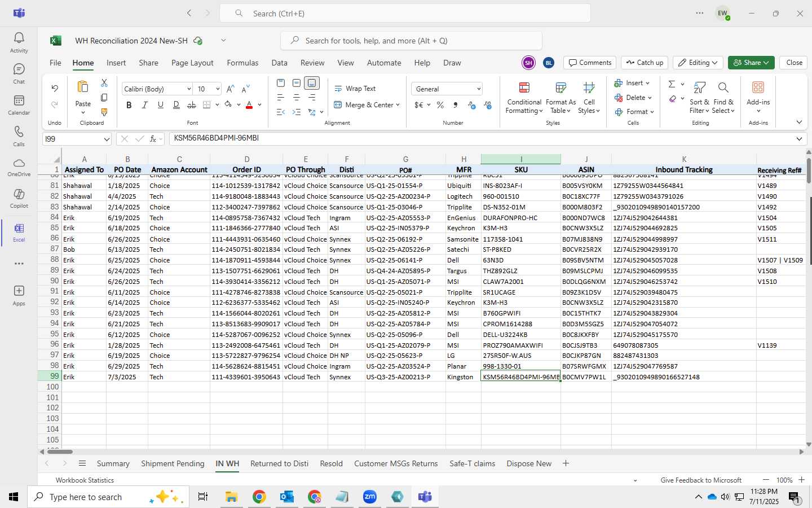Click the zoom in plus control
The width and height of the screenshot is (812, 508).
(801, 480)
